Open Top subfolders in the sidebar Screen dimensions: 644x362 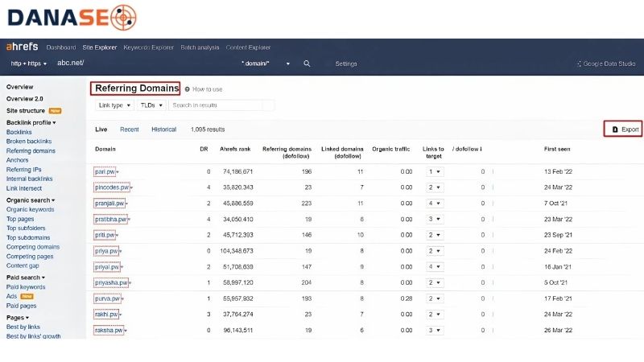point(26,228)
